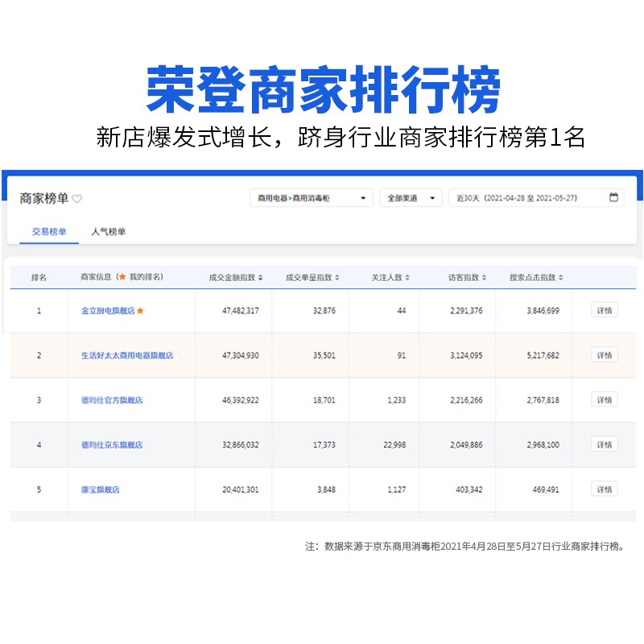Click the 商家榜单 panel title
Viewport: 644px width, 644px height.
click(x=44, y=199)
